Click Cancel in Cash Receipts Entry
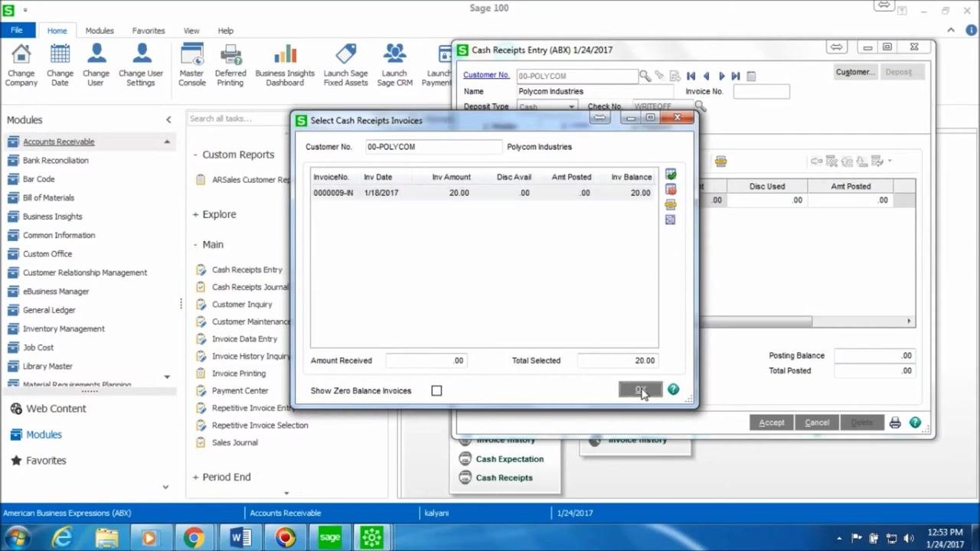Screen dimensions: 980x551 pos(816,422)
